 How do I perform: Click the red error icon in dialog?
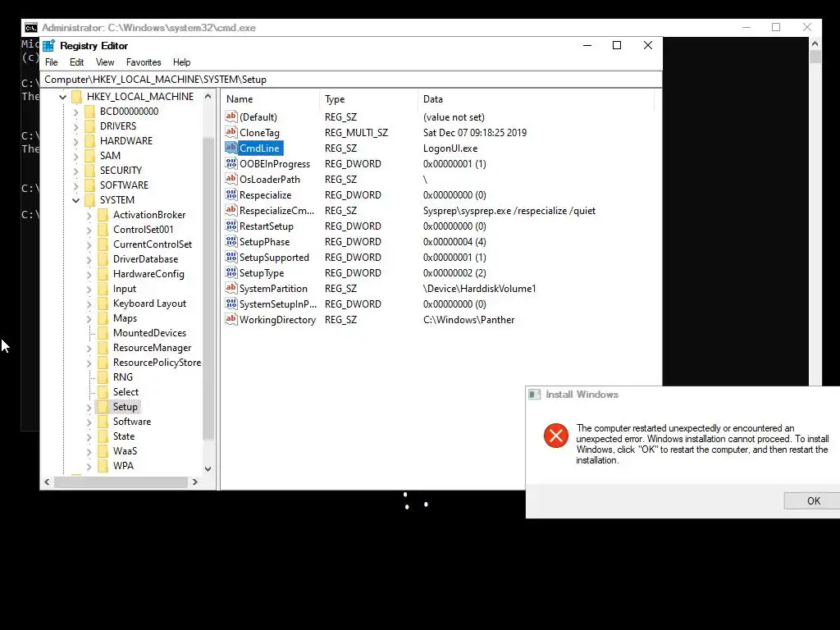click(x=555, y=435)
